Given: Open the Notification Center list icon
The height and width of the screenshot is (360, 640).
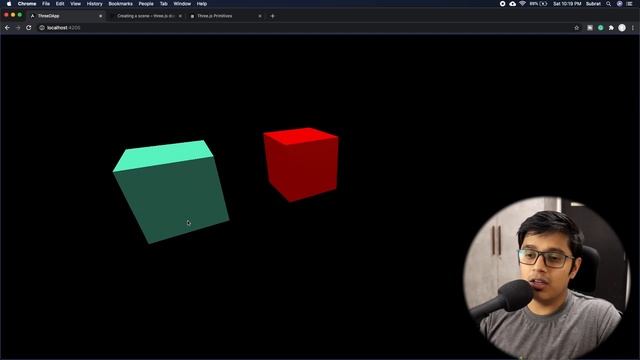Looking at the screenshot, I should tap(629, 4).
